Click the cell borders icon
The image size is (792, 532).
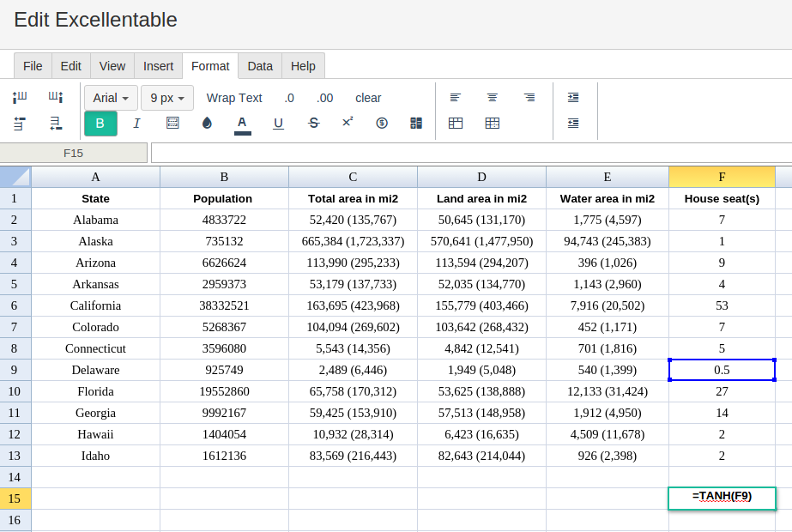[172, 124]
